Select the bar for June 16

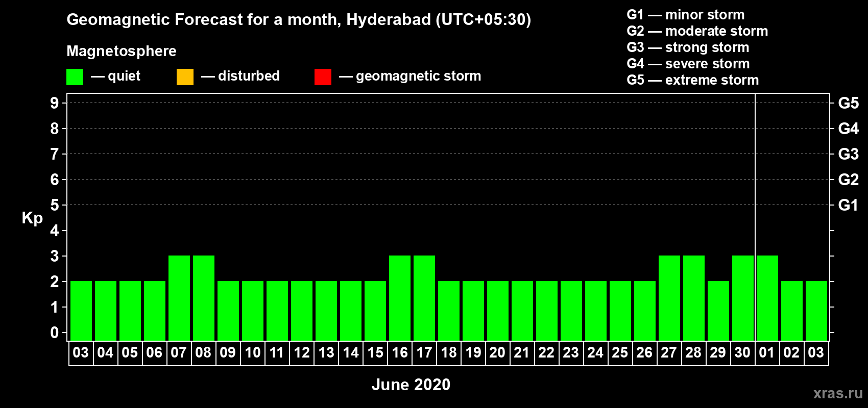(400, 298)
